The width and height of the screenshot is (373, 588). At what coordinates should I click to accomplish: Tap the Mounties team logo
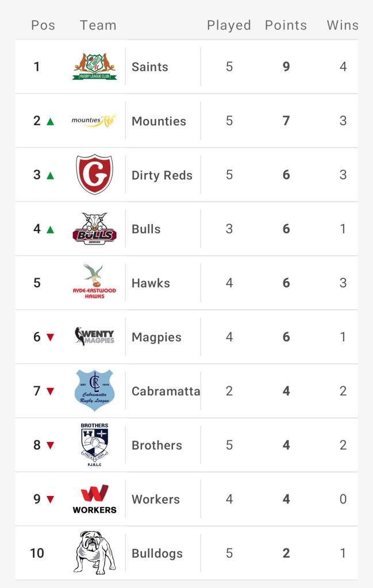94,121
